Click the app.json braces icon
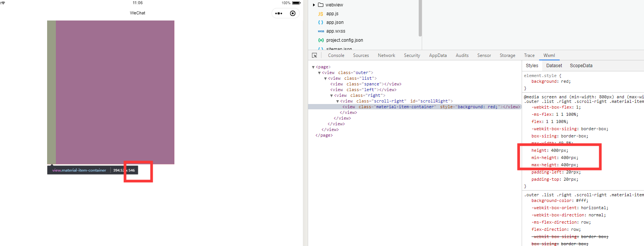Viewport: 644px width, 246px height. [x=321, y=22]
